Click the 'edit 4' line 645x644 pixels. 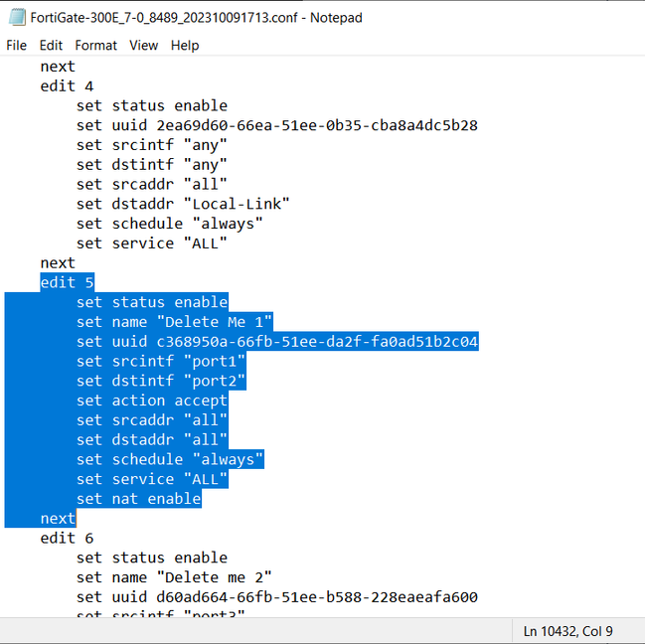(x=67, y=85)
